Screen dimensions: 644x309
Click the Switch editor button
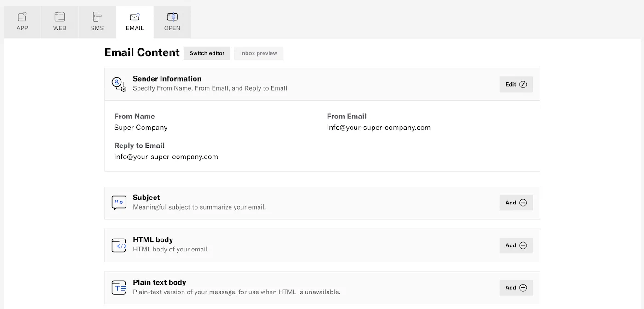coord(207,53)
